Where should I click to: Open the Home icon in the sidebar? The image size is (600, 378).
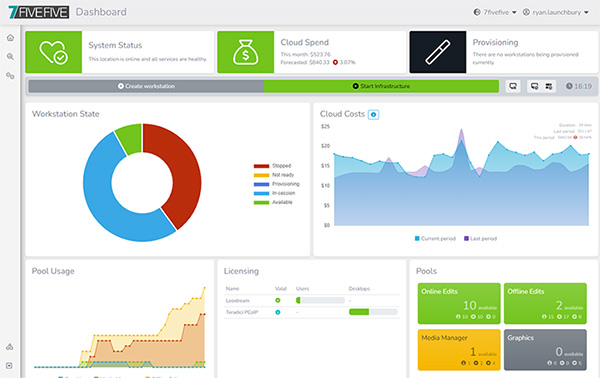tap(10, 37)
